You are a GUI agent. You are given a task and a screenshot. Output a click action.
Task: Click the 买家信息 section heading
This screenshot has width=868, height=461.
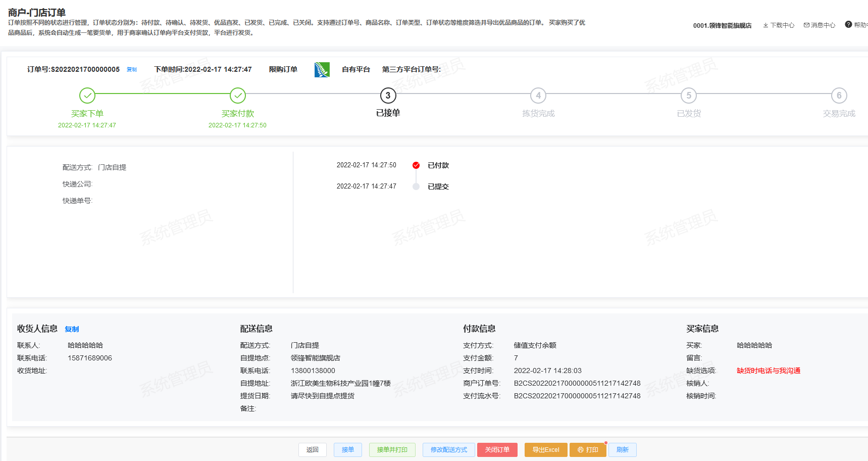pyautogui.click(x=703, y=329)
